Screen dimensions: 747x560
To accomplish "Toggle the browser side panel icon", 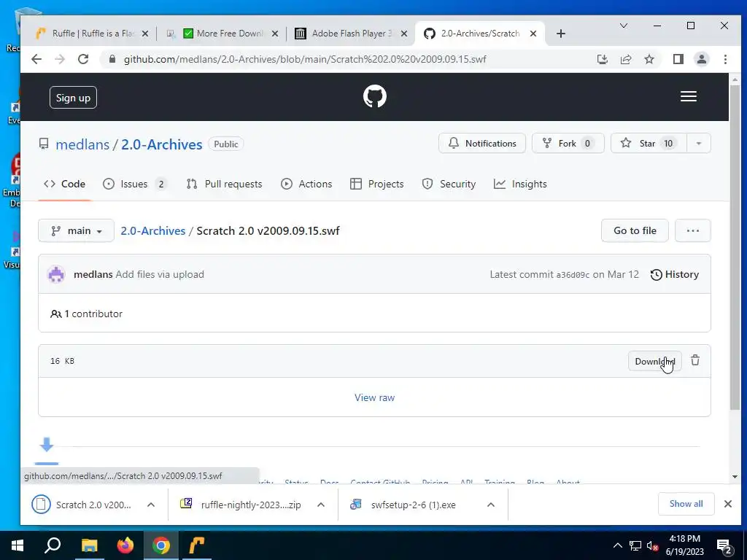I will coord(678,59).
